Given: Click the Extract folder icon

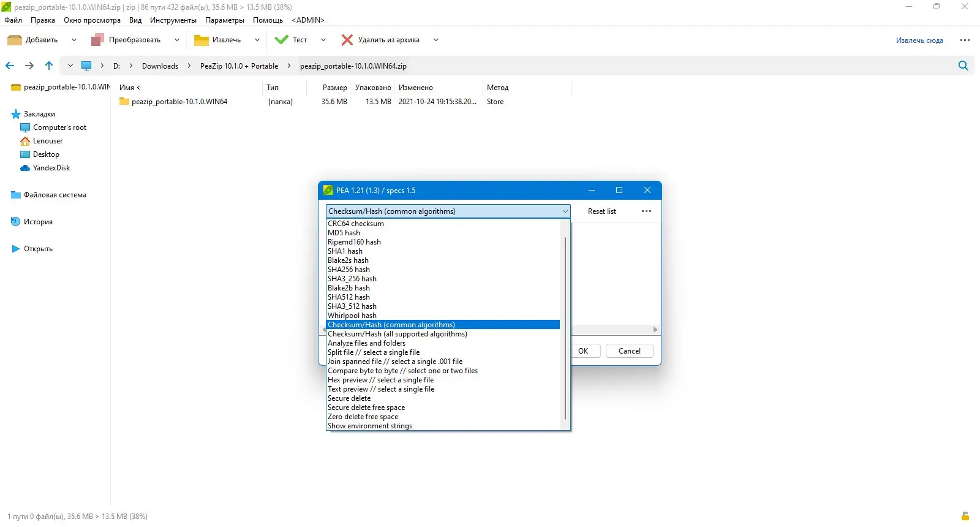Looking at the screenshot, I should click(202, 40).
